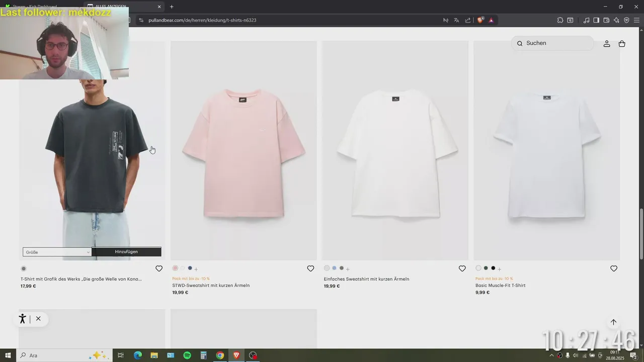Click the share page icon in address bar
Screen dimensions: 644x362
pyautogui.click(x=468, y=20)
